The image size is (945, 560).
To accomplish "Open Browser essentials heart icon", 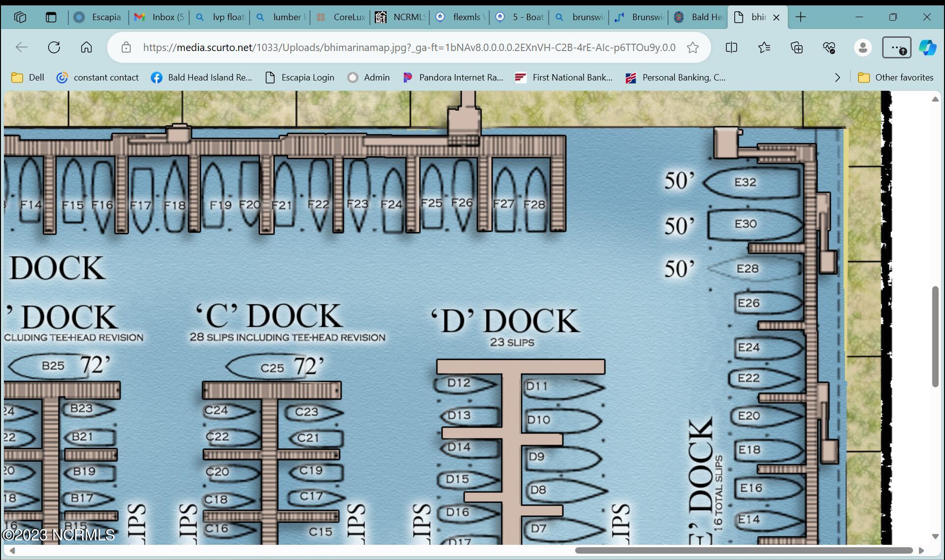I will click(x=829, y=47).
